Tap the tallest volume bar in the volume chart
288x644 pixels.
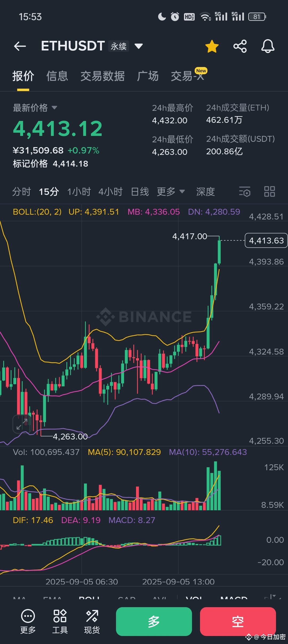click(x=215, y=486)
